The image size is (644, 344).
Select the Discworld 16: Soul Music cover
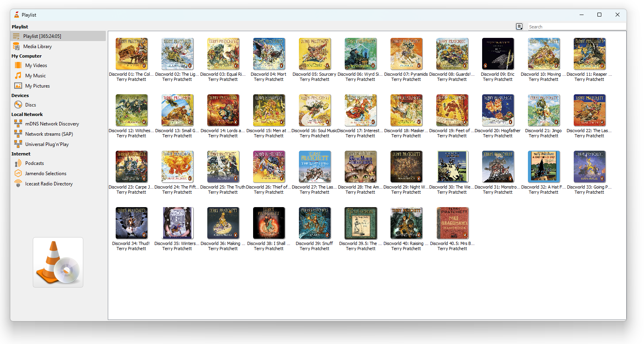coord(315,110)
